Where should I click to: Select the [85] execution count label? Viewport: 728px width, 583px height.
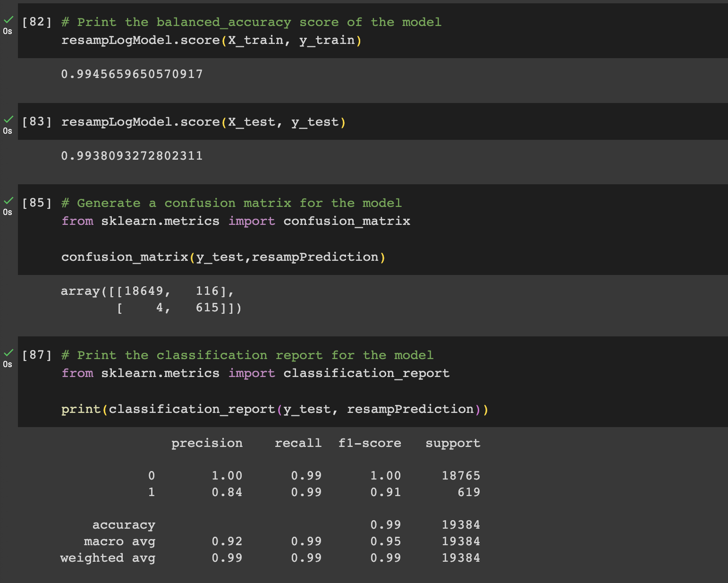tap(36, 203)
